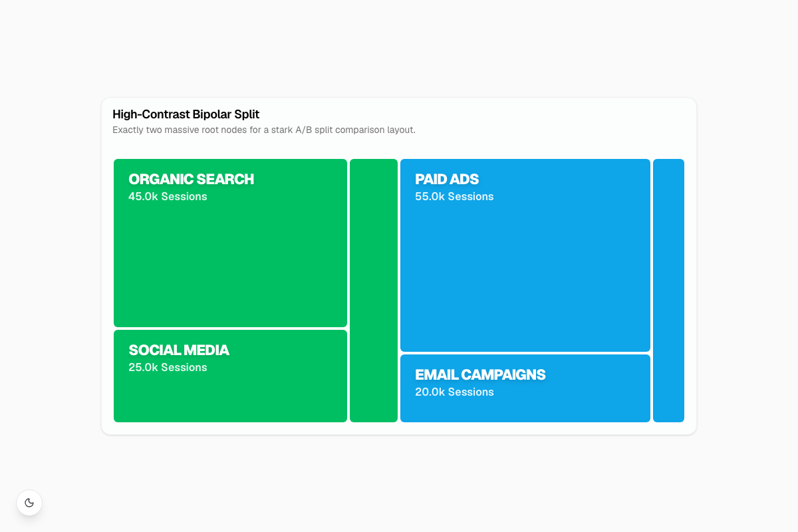Select the Paid Ads treemap tile

[x=525, y=255]
